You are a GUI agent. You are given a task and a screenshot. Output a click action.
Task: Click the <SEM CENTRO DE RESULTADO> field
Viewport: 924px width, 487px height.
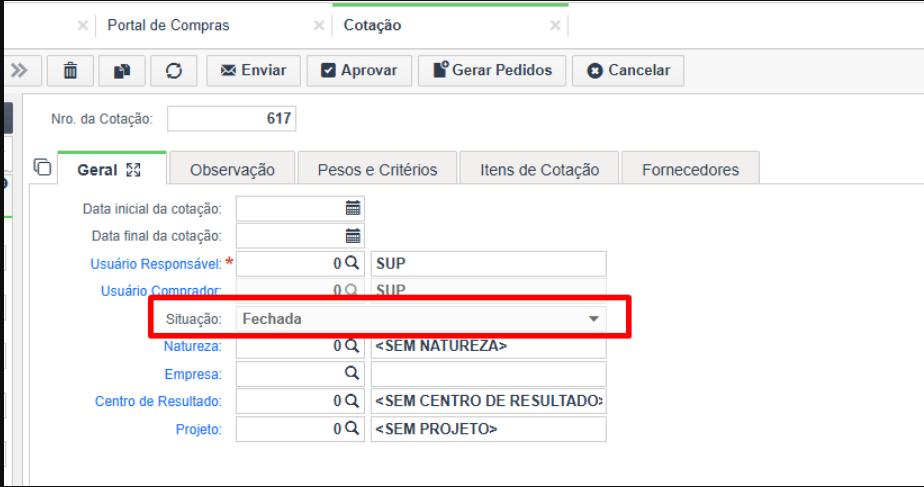click(489, 402)
